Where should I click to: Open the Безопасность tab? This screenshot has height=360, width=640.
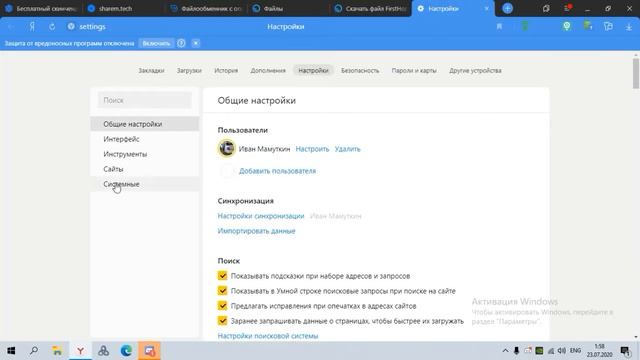tap(360, 71)
